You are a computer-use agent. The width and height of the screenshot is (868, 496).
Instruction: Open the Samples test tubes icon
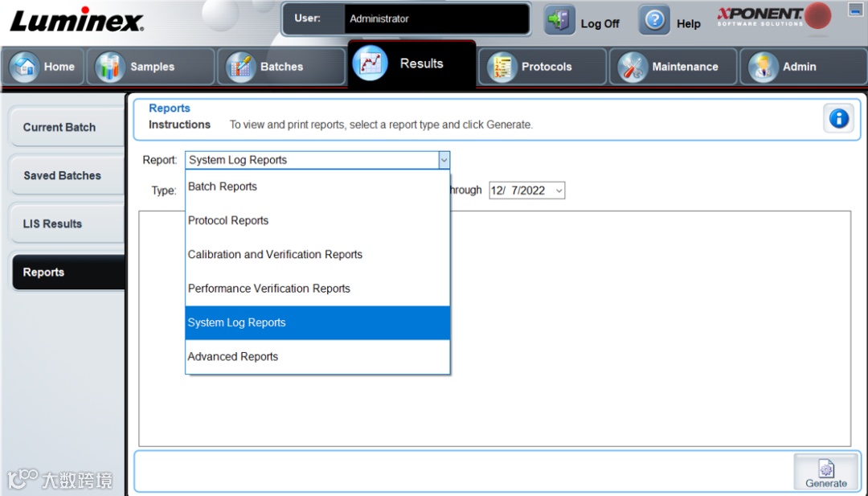pos(109,67)
